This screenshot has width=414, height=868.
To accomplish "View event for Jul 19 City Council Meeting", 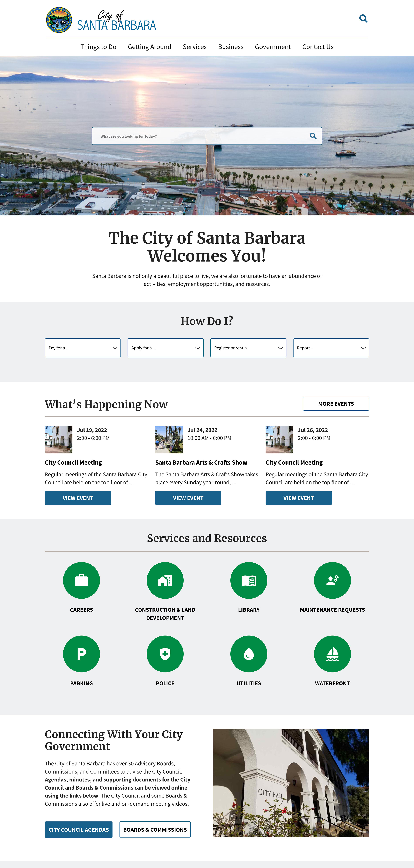I will pyautogui.click(x=78, y=498).
